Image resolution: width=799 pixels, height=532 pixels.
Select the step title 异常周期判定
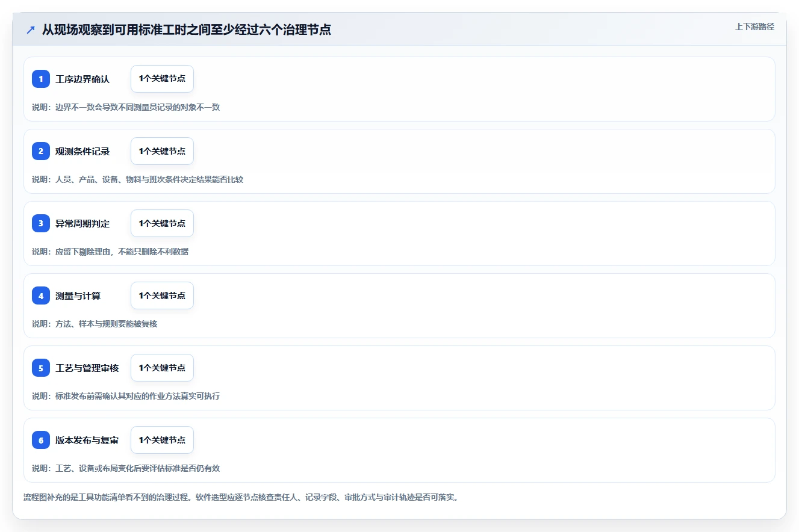click(x=82, y=224)
